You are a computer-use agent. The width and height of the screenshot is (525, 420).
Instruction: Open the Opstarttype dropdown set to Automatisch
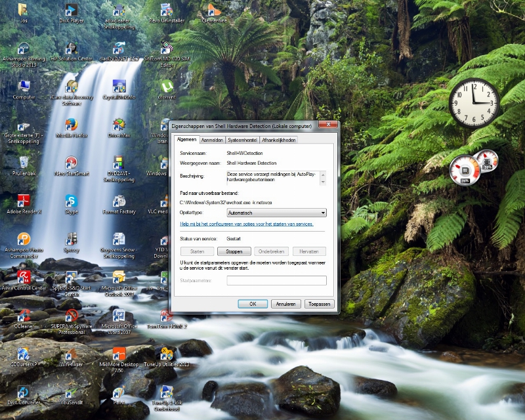[276, 213]
